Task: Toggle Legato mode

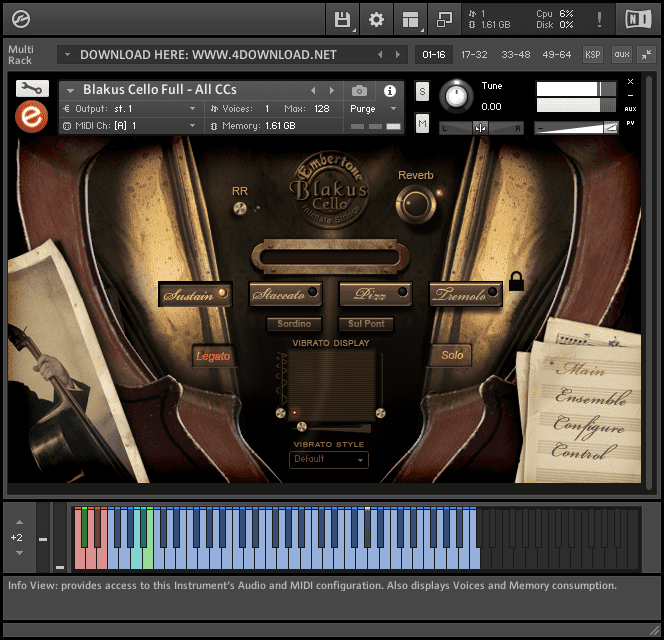Action: coord(213,356)
